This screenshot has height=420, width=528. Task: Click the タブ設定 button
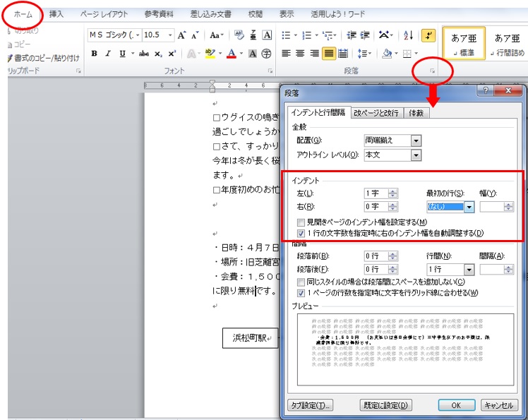pos(310,405)
